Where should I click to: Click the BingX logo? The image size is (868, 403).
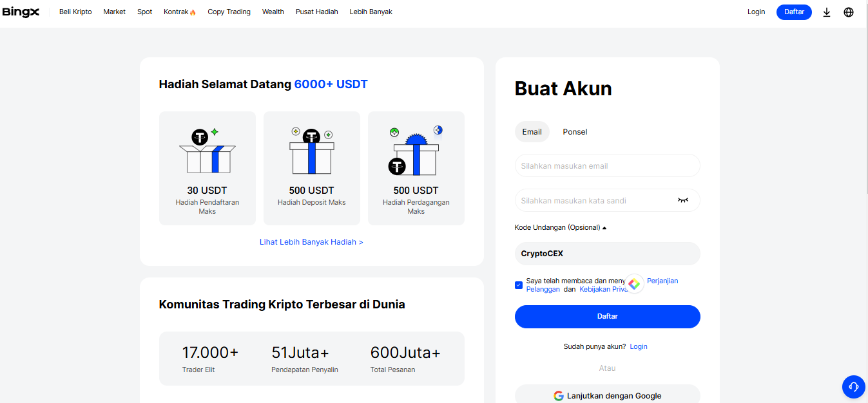21,12
